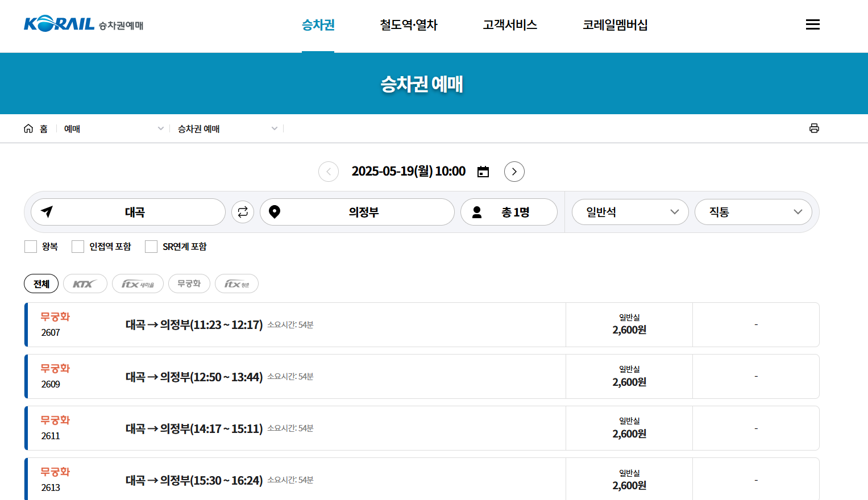
Task: Click the 무궁화 2609 train label
Action: click(55, 376)
